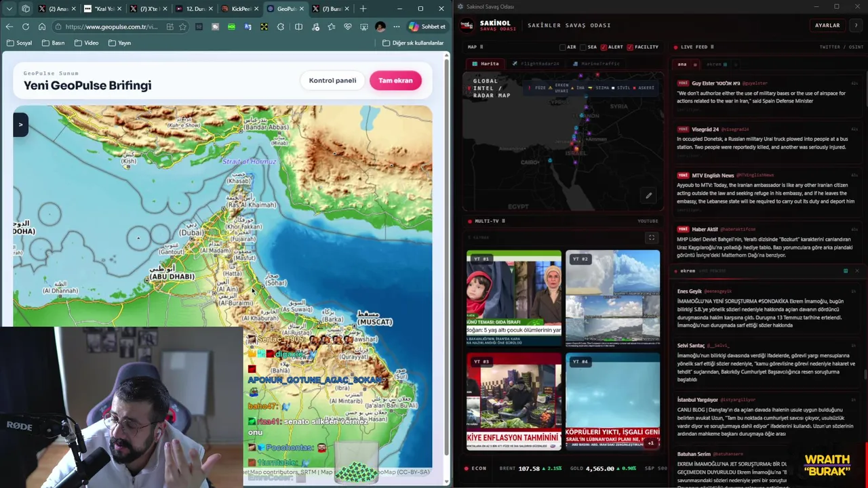Click the MAP panel grip handle
Viewport: 868px width, 488px height.
tap(481, 47)
